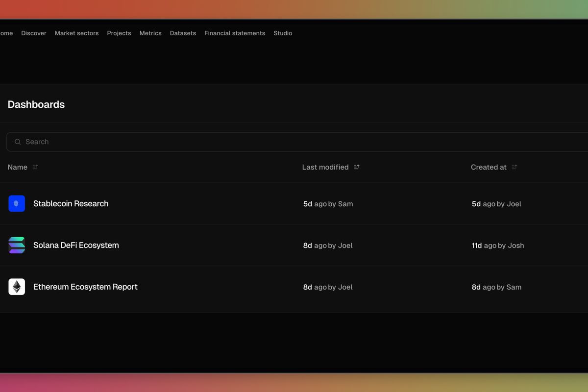
Task: Click '8d ago by Sam' created cell
Action: tap(496, 287)
